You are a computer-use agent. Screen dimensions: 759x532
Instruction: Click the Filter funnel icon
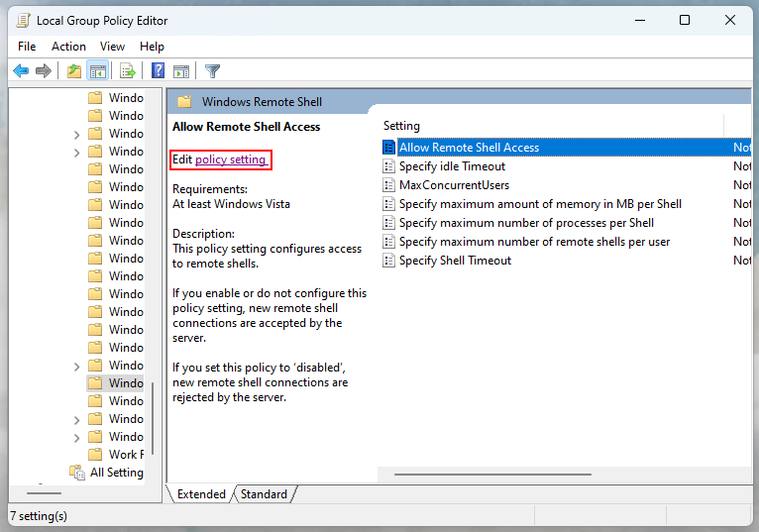click(x=212, y=70)
